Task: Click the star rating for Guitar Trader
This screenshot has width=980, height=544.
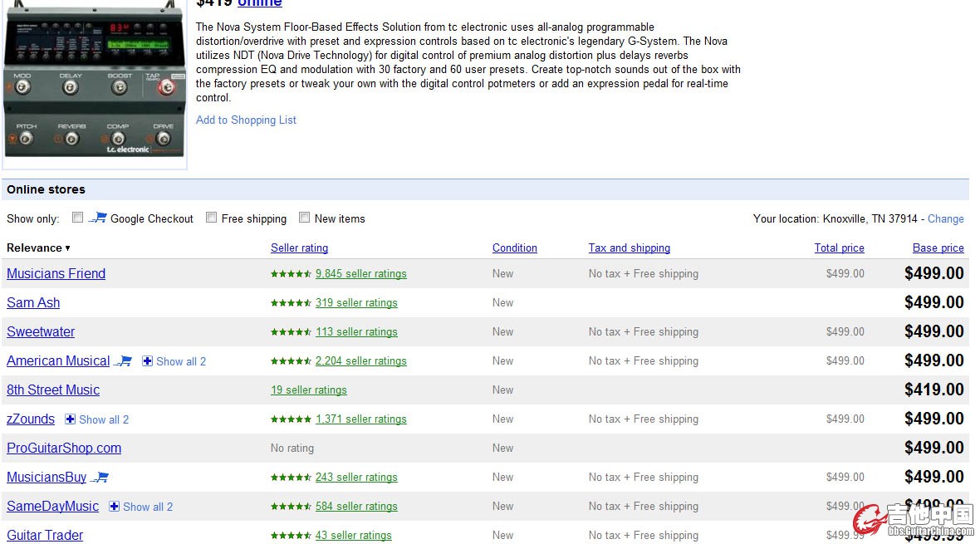Action: (x=291, y=535)
